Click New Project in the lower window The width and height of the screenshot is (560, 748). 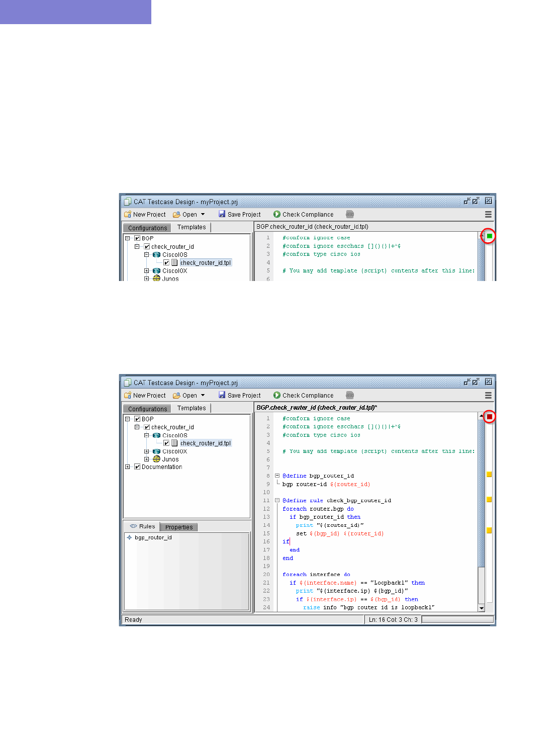coord(145,396)
